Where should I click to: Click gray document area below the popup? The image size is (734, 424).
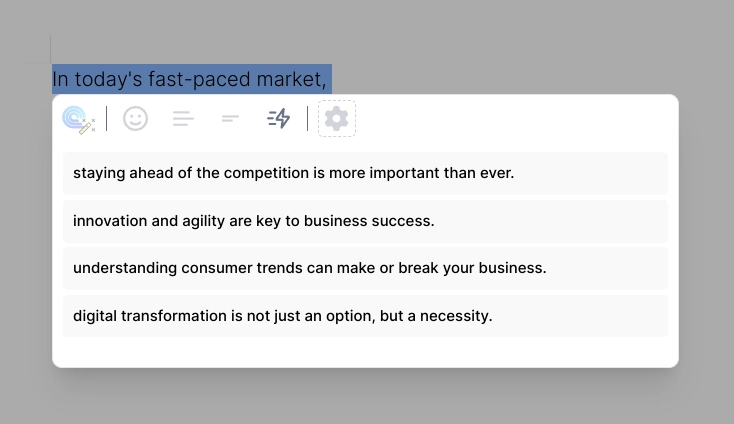(x=365, y=398)
